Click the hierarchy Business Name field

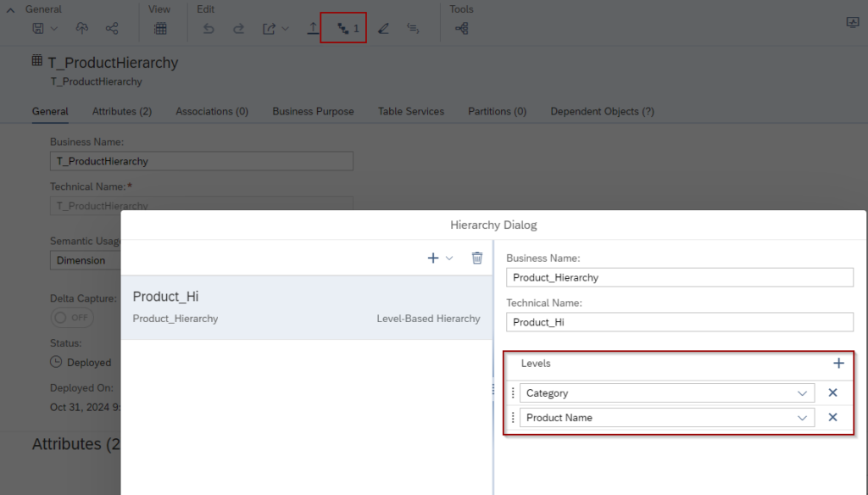(x=680, y=277)
